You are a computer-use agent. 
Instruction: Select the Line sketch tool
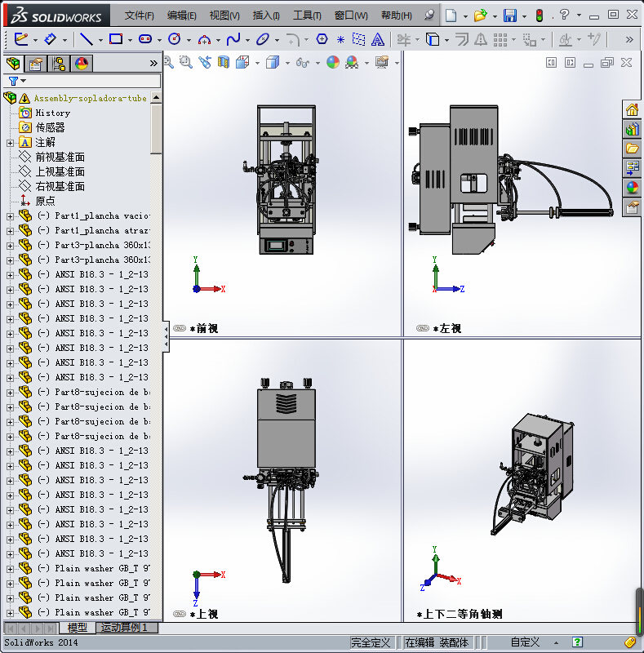(x=86, y=38)
